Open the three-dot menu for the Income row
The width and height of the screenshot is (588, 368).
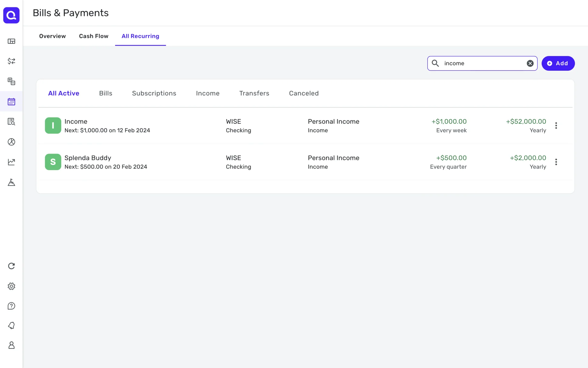click(x=556, y=125)
